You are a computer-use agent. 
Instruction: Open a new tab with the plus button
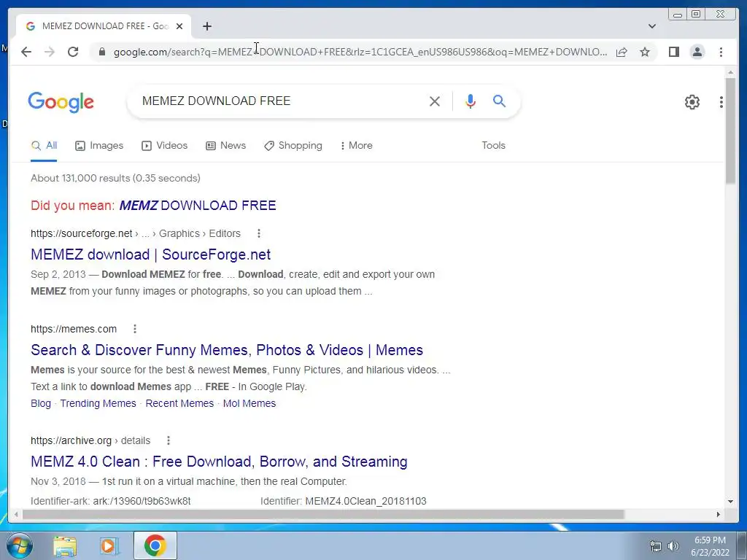[206, 26]
